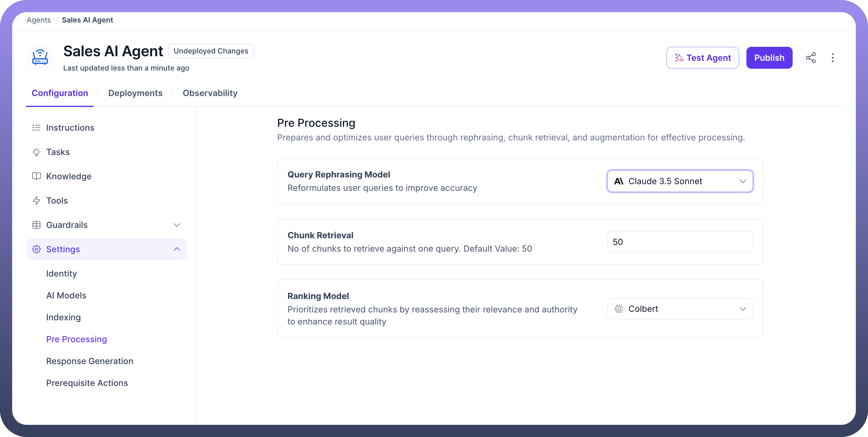Click the Test Agent button
The image size is (868, 437).
tap(702, 58)
